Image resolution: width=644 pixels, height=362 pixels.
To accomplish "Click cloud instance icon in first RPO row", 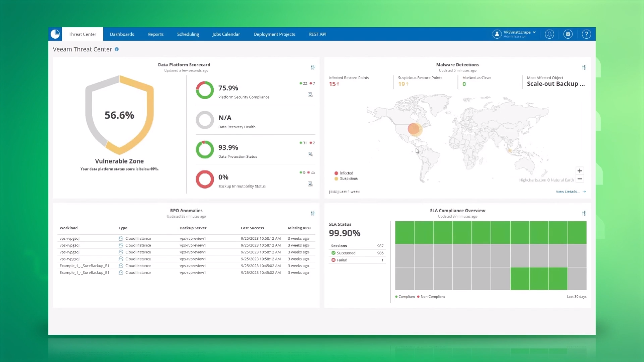I will pos(121,238).
